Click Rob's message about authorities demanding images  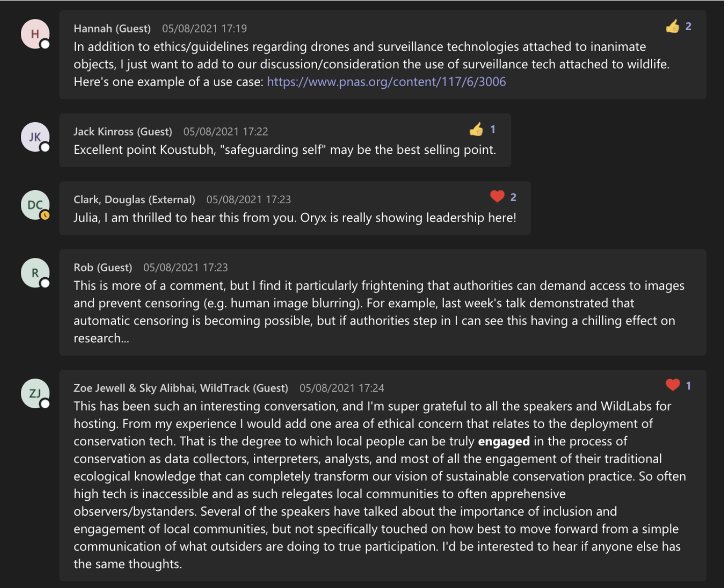pyautogui.click(x=379, y=312)
